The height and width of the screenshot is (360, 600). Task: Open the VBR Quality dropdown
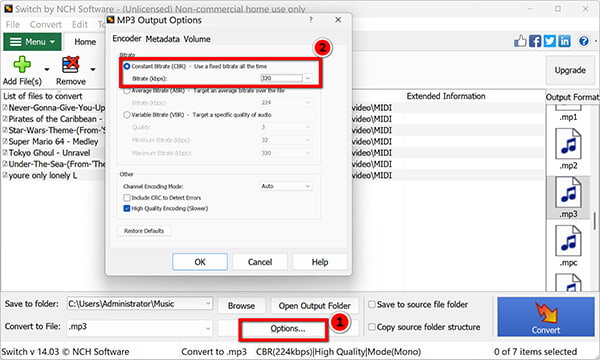(x=308, y=127)
